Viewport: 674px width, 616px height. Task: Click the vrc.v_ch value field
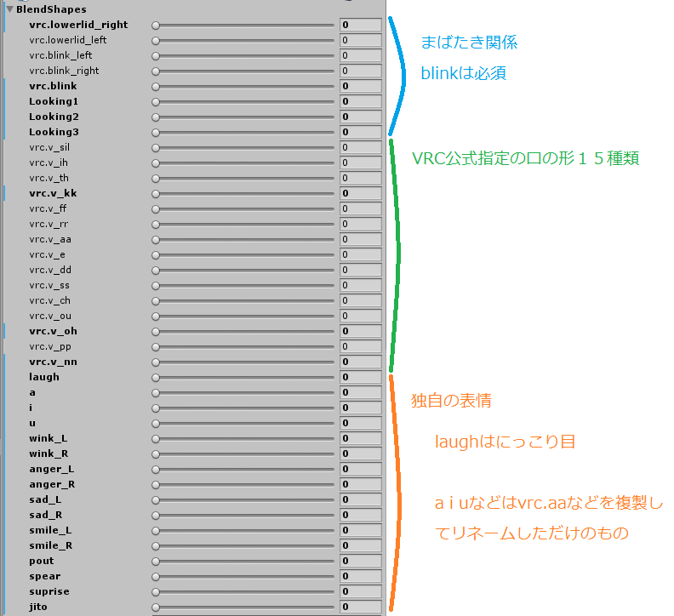coord(360,301)
